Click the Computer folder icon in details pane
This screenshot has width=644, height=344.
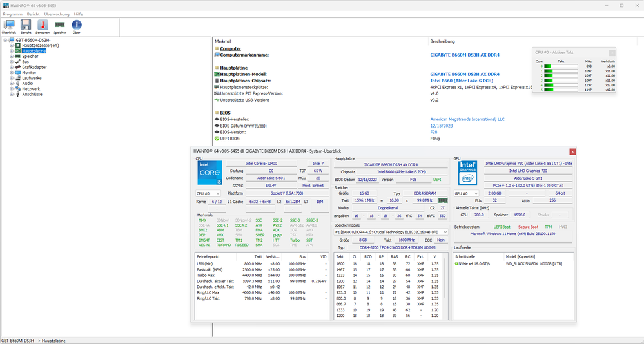217,48
